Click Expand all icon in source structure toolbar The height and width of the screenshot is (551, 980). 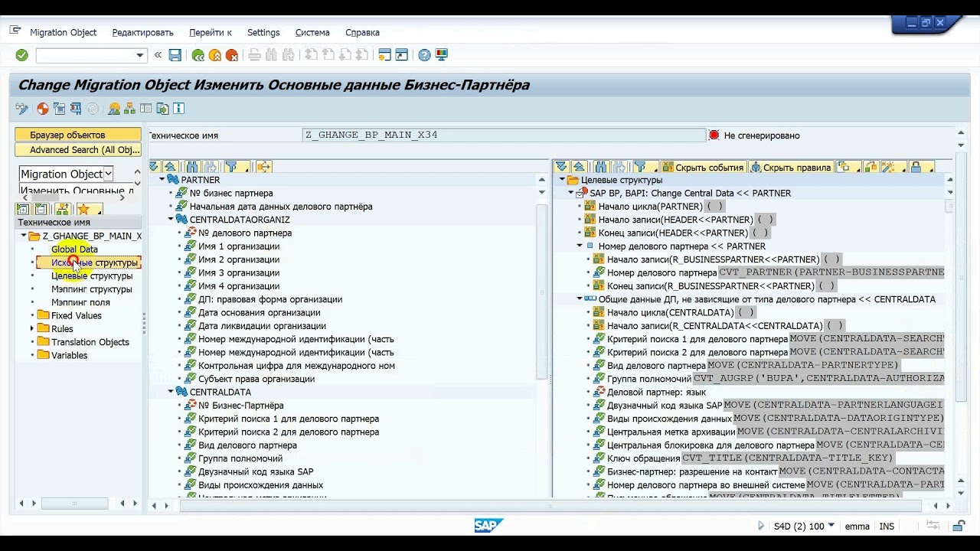point(154,167)
